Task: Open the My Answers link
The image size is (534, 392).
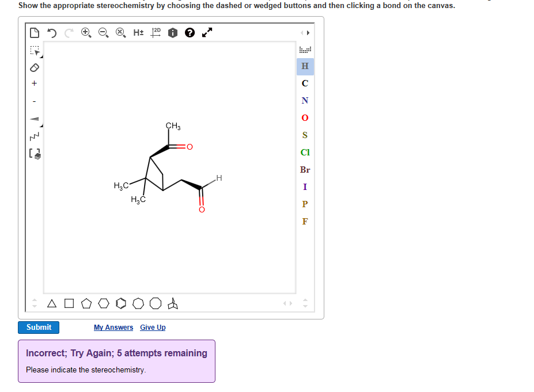Action: coord(113,327)
